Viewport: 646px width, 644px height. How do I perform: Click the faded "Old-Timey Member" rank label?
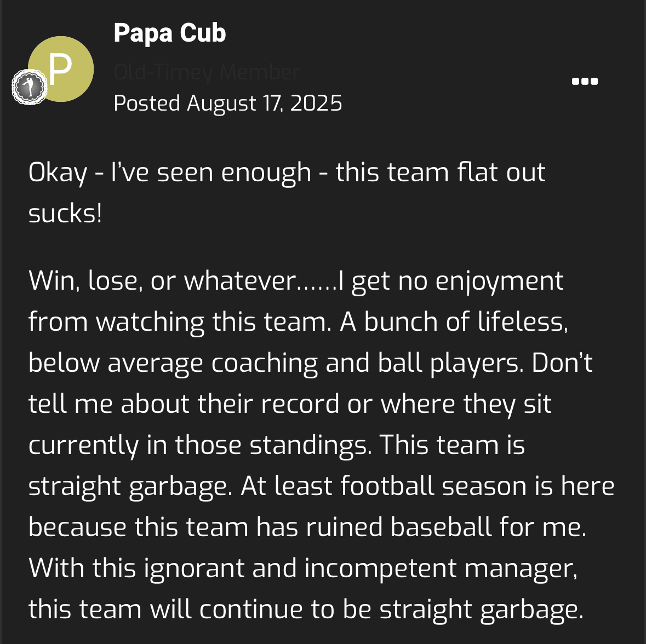tap(207, 72)
